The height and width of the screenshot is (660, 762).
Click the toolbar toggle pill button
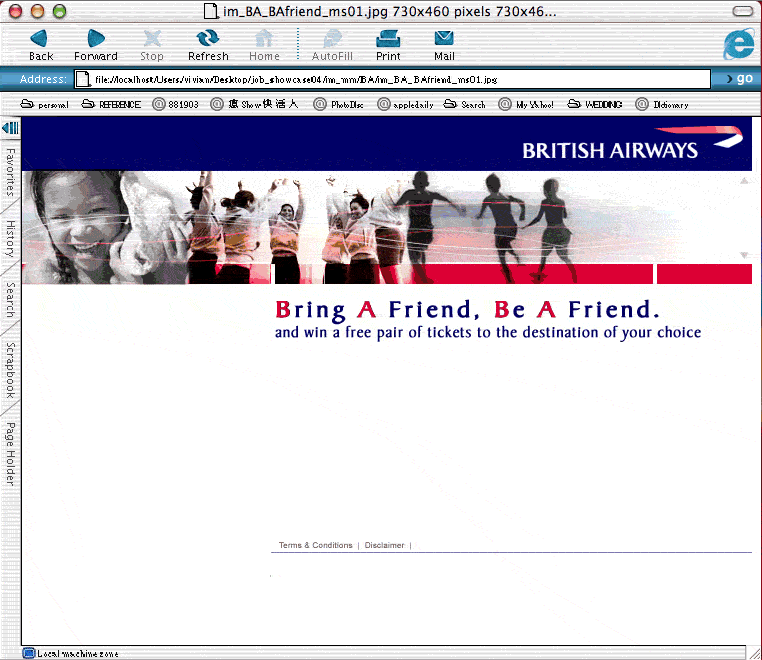coord(743,11)
